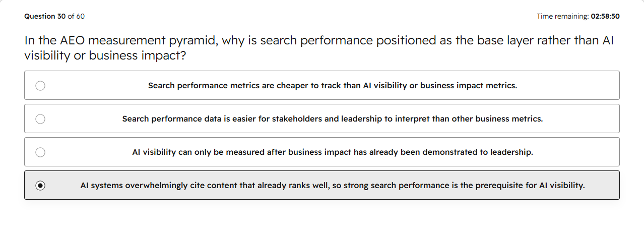Image resolution: width=644 pixels, height=235 pixels.
Task: Click 'visibility or business impact?' line of the question
Action: point(105,55)
